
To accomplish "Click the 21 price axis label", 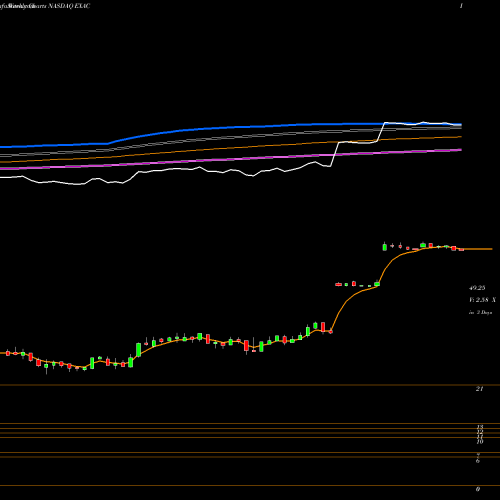I will [479, 389].
